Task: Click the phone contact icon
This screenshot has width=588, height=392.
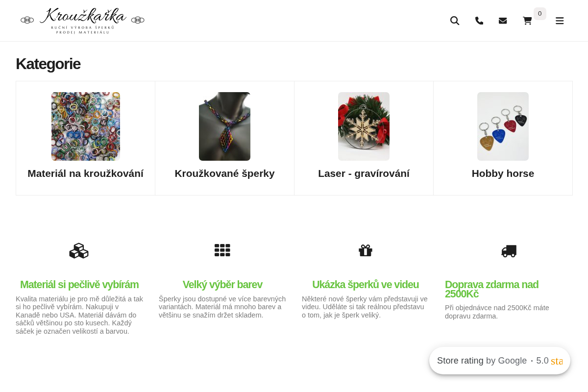Action: click(479, 21)
